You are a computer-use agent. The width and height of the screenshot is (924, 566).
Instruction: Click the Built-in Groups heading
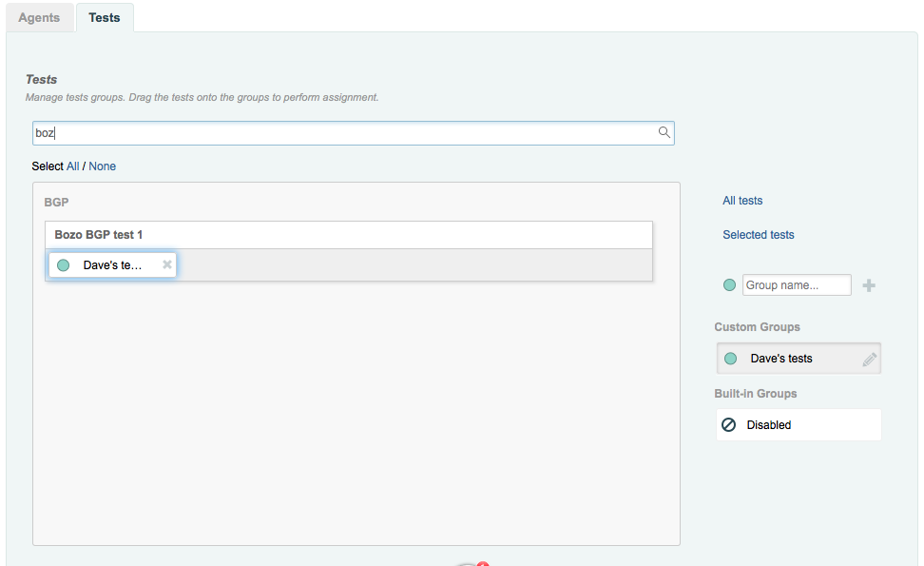point(756,394)
